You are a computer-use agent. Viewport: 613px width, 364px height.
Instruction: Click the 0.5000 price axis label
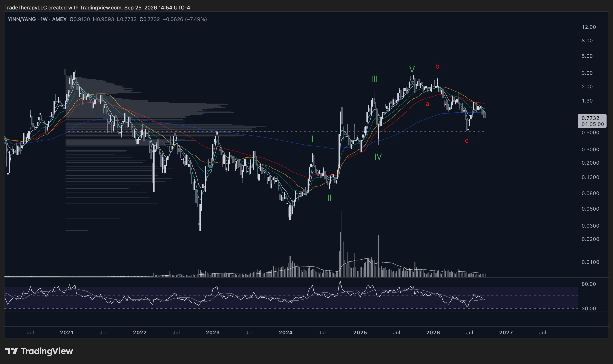click(x=590, y=132)
